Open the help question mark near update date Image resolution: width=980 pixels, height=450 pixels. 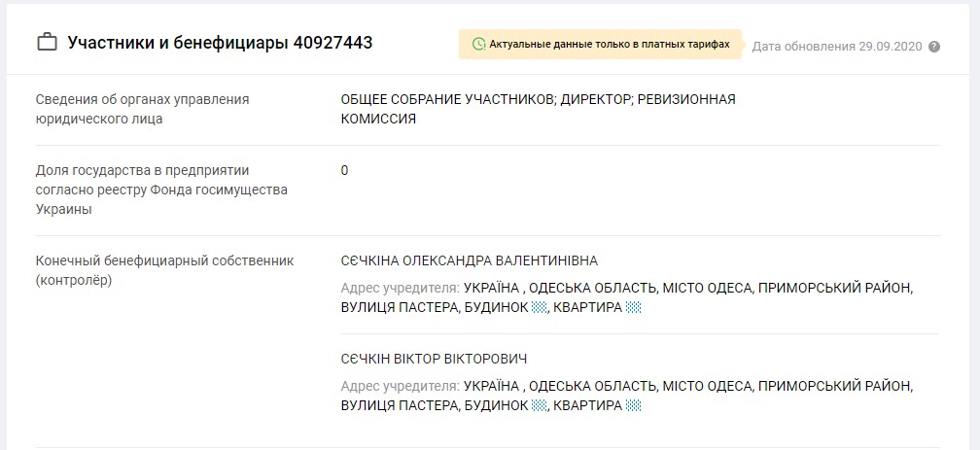(x=933, y=47)
